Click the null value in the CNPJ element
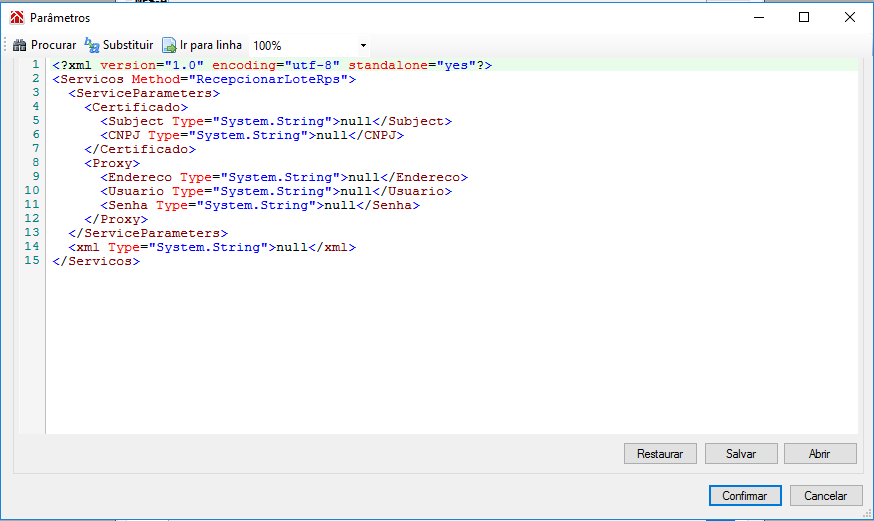This screenshot has height=521, width=874. [332, 135]
